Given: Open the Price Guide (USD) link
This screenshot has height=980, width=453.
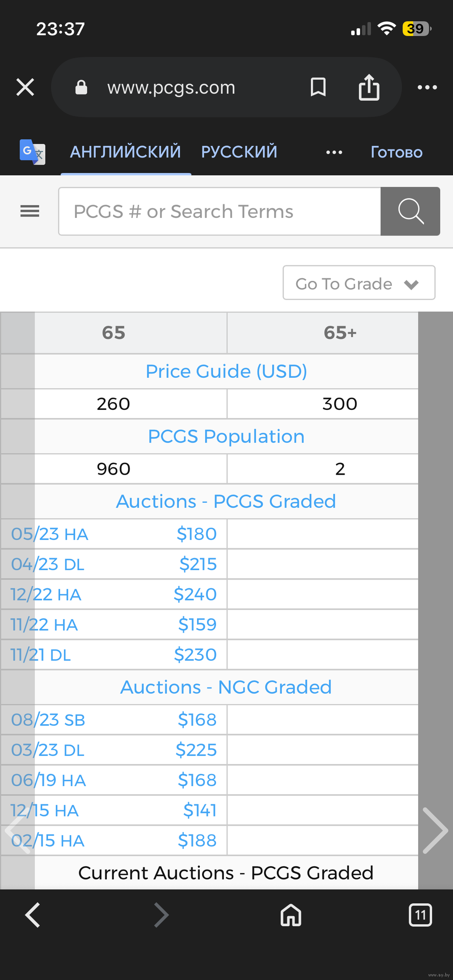Looking at the screenshot, I should (226, 371).
